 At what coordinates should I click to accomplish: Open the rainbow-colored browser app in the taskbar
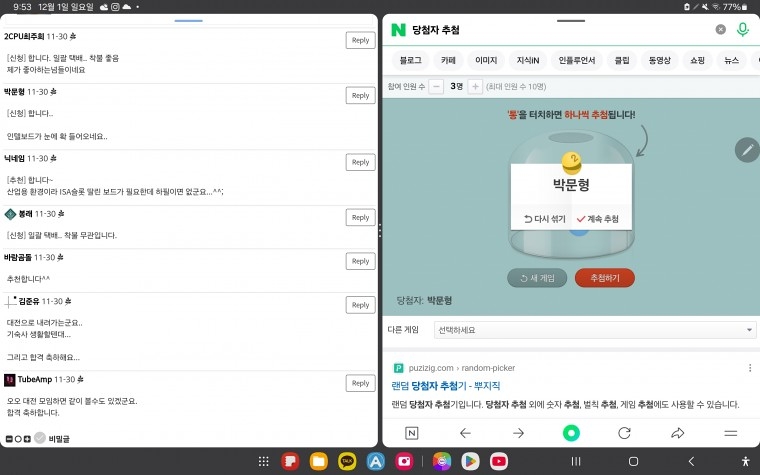point(442,461)
